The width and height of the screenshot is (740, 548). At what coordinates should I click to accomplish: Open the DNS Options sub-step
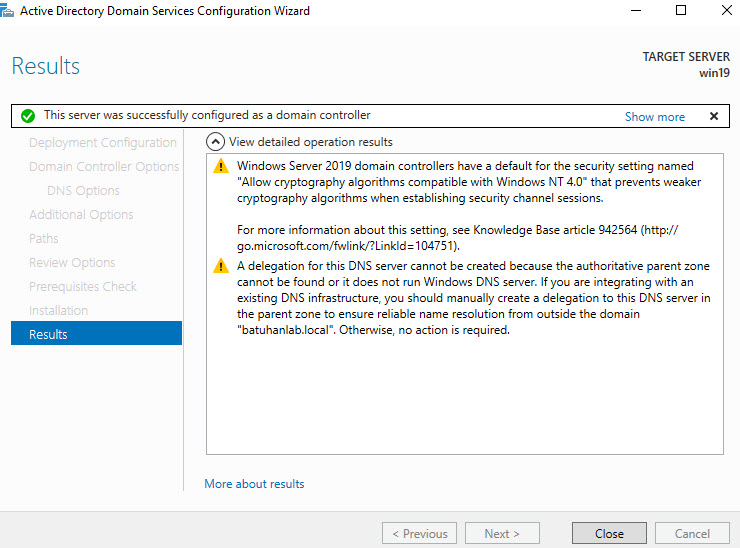coord(83,191)
